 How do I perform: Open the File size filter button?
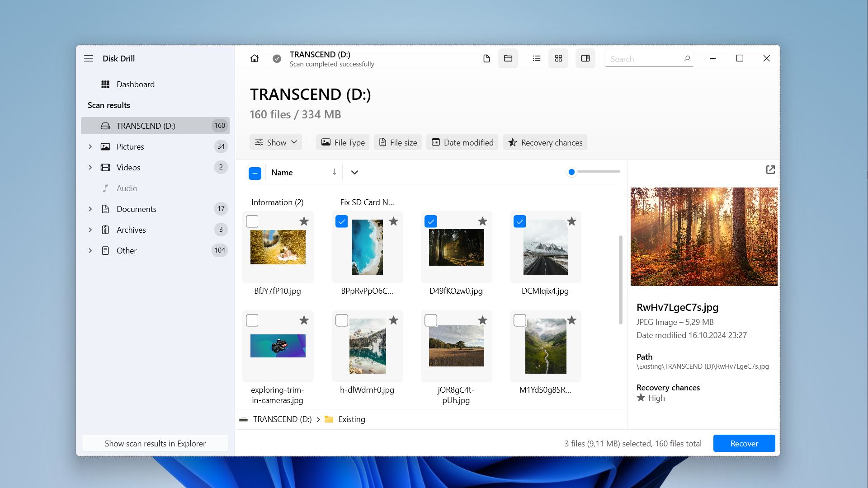point(398,142)
